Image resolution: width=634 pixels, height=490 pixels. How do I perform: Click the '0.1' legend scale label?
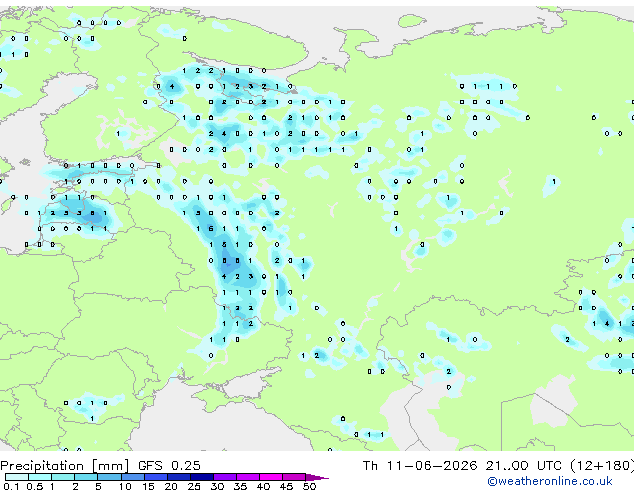pos(11,486)
